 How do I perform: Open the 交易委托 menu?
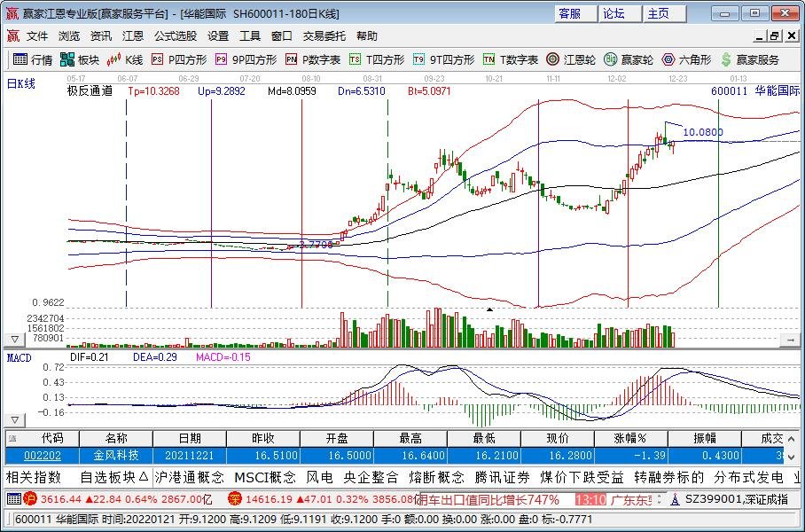324,36
